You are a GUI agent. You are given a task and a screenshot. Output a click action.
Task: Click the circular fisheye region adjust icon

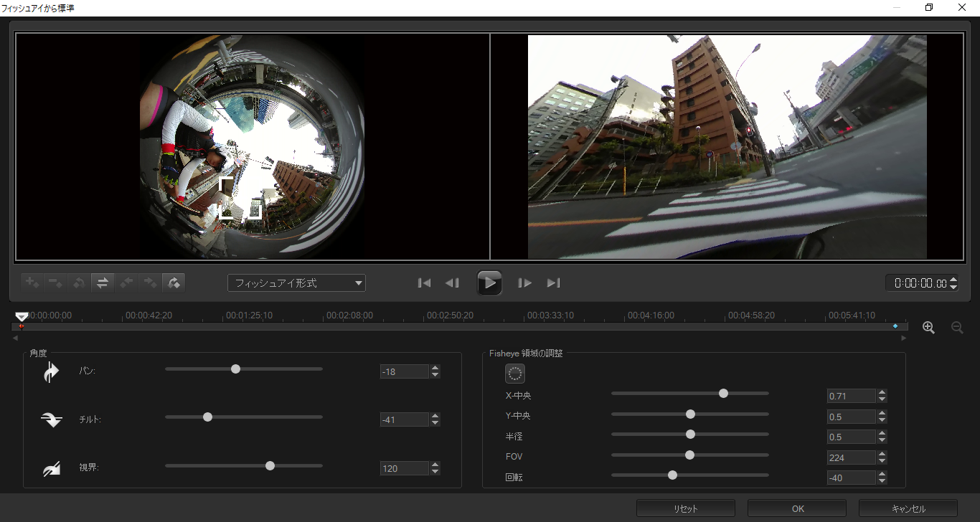(x=515, y=373)
